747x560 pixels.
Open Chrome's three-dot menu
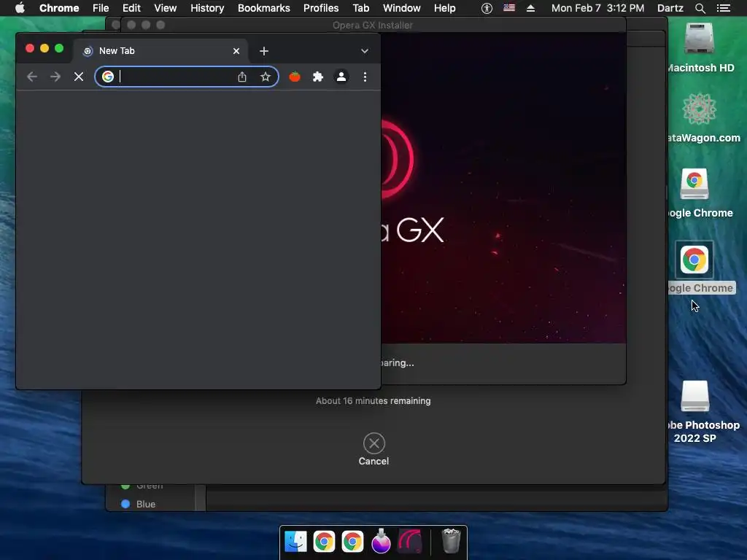click(365, 77)
